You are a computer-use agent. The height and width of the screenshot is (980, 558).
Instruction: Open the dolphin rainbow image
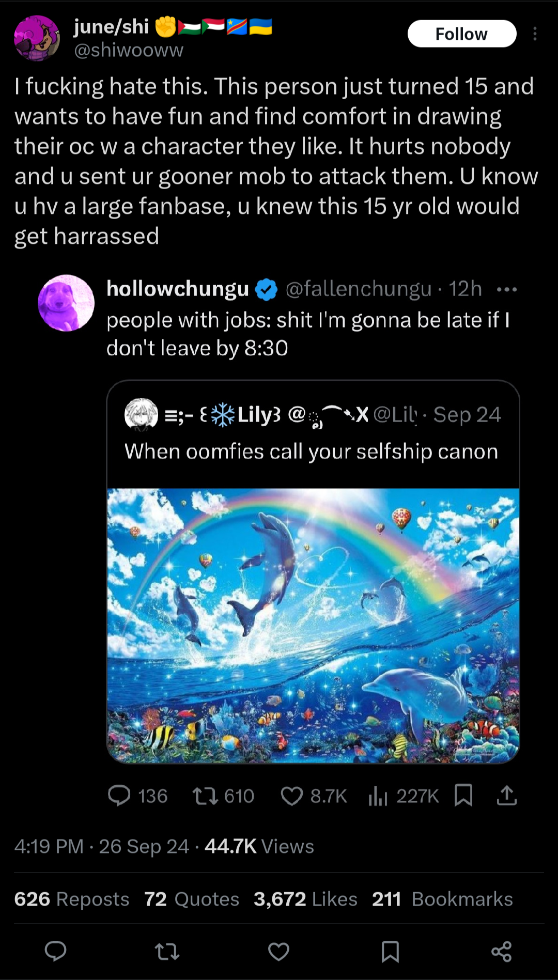(313, 625)
